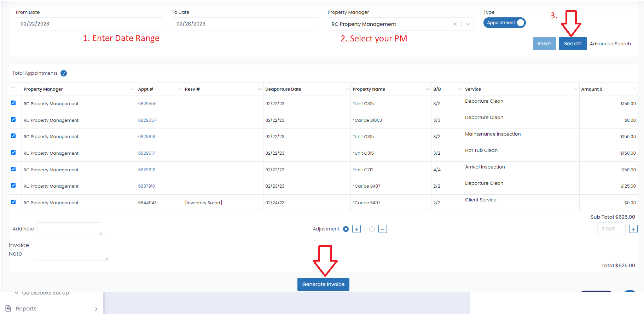644x314 pixels.
Task: Open appointment link 6829616
Action: tap(146, 137)
